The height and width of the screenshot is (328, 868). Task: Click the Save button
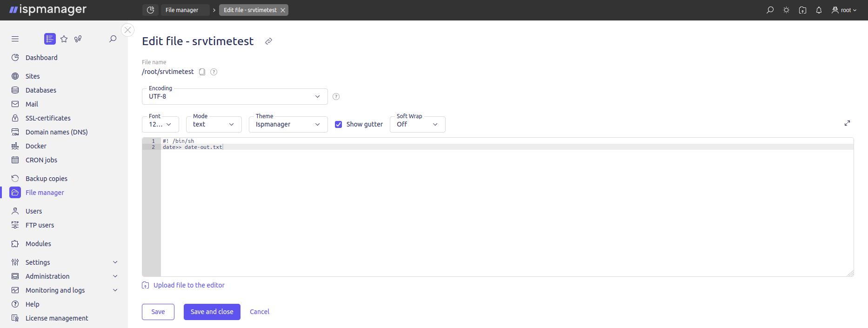(158, 312)
